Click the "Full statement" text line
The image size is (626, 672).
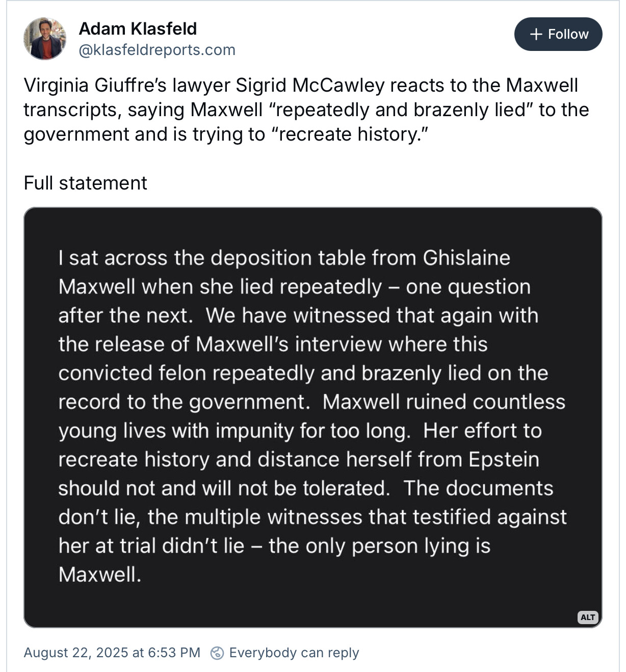(x=86, y=183)
